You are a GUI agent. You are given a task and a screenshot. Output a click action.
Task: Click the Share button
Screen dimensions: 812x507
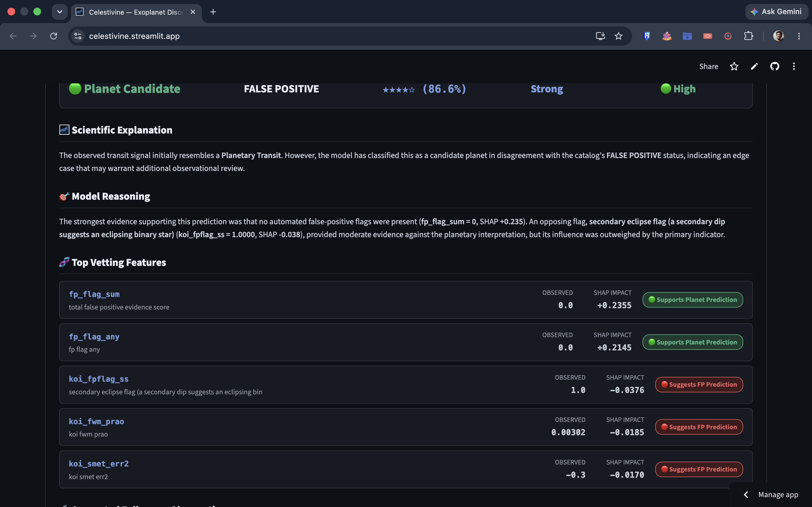709,66
